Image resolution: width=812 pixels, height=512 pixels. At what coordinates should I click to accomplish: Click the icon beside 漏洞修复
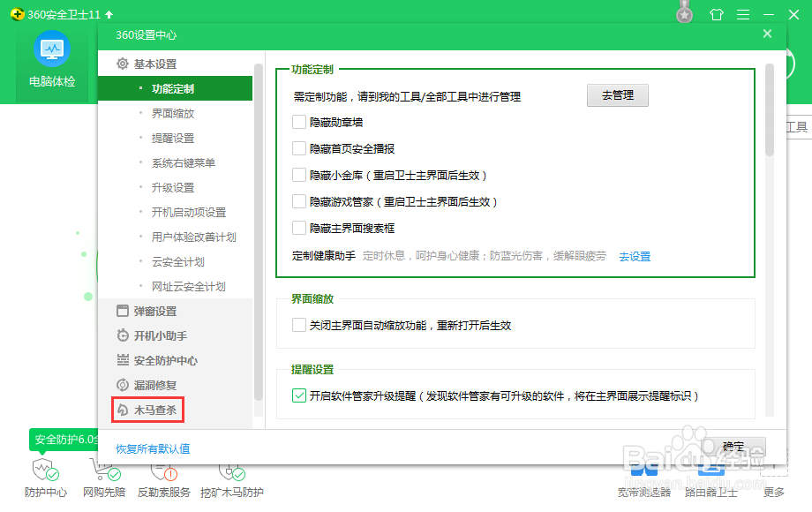coord(123,385)
